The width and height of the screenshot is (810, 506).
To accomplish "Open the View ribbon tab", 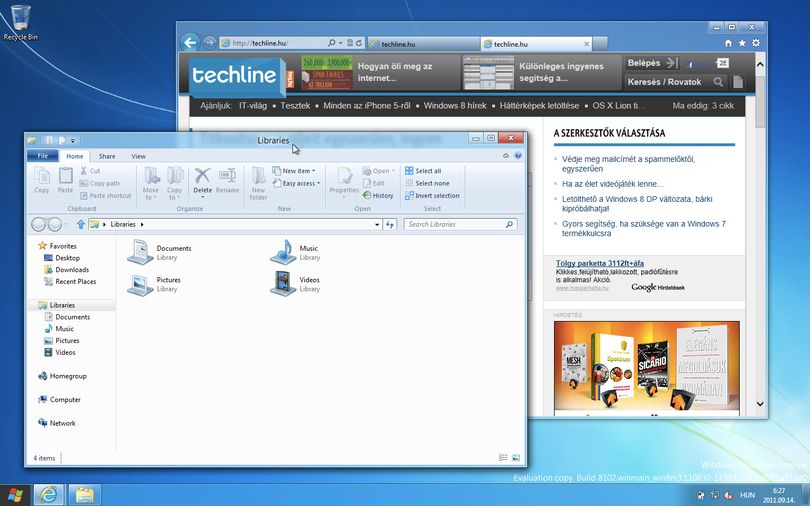I will [138, 156].
